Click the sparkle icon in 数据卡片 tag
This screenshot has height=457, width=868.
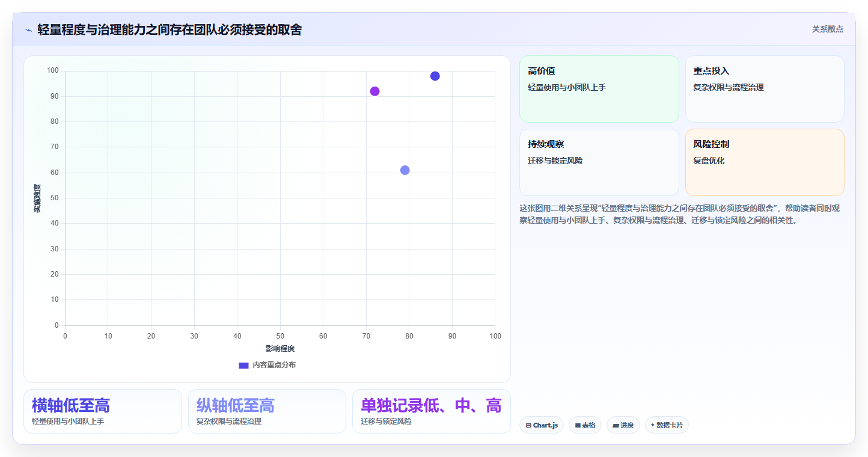click(x=652, y=425)
